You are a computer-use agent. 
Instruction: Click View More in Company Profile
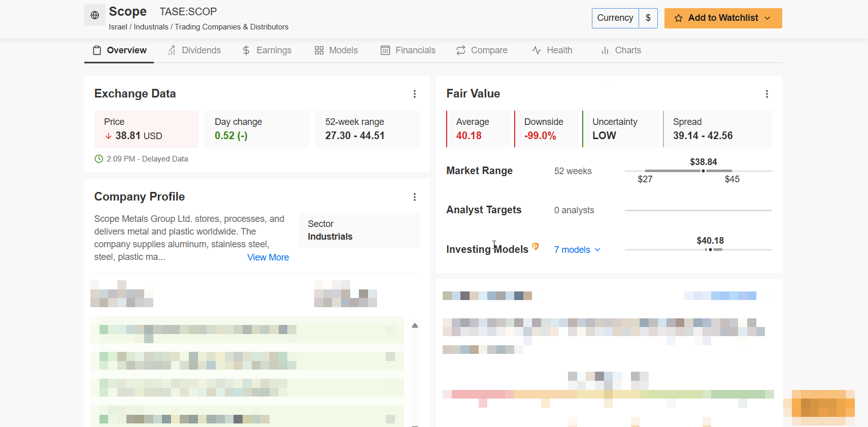click(268, 257)
